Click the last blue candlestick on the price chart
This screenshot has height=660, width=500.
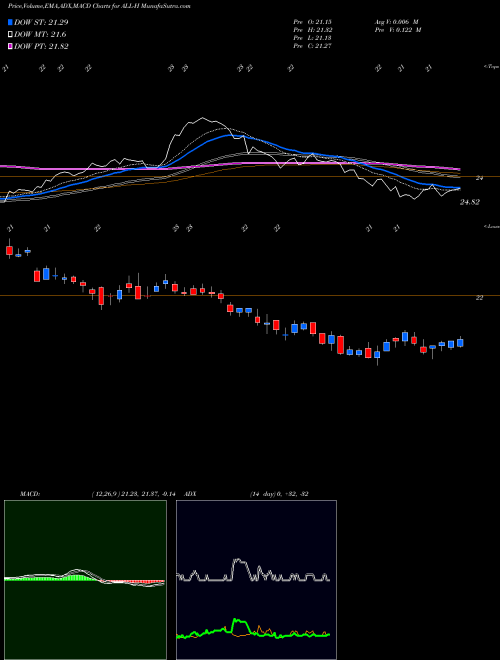pos(460,343)
